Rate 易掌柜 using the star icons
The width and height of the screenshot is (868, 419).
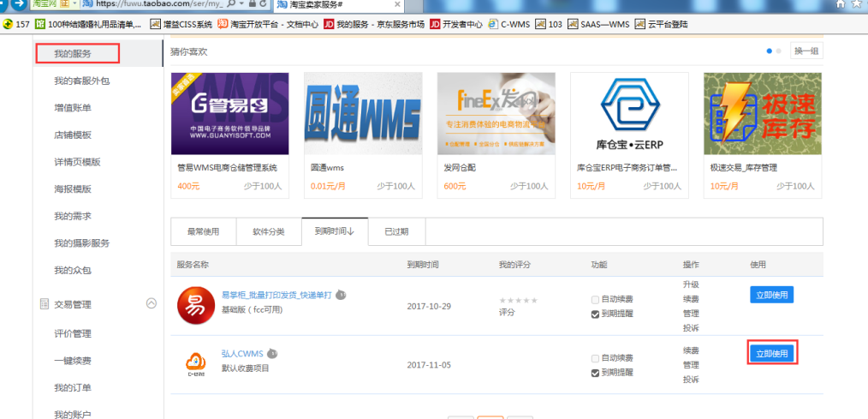[518, 301]
